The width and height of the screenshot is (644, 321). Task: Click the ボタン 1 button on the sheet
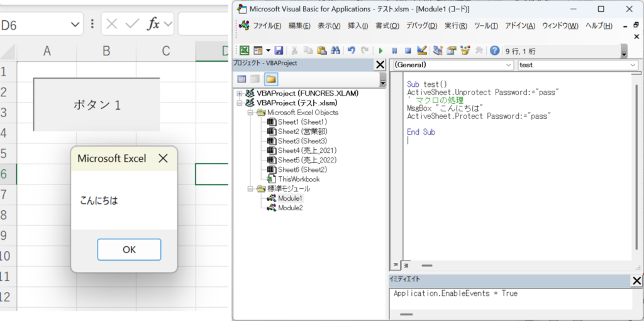click(96, 104)
